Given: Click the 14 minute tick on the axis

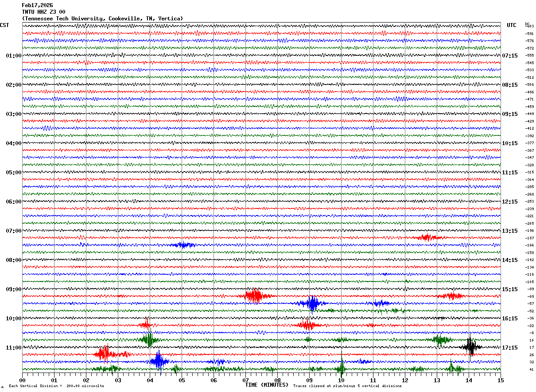Looking at the screenshot, I should coord(469,380).
